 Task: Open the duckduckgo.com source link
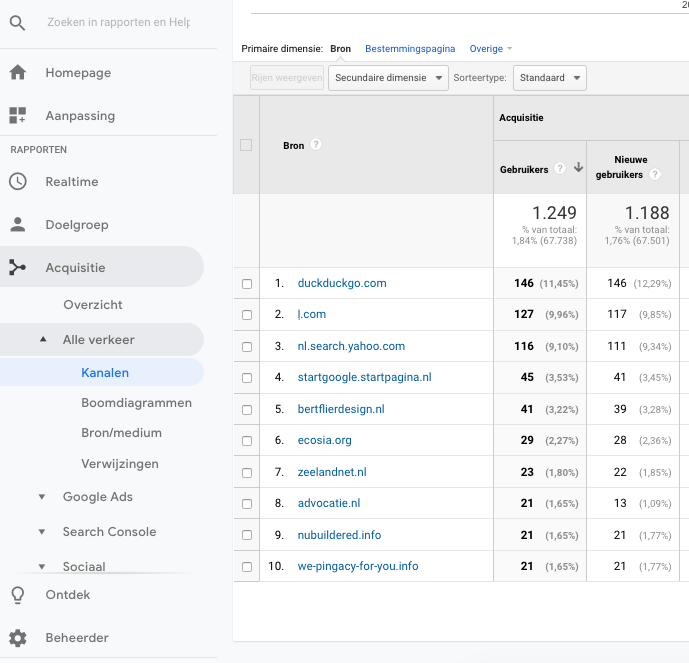click(342, 283)
